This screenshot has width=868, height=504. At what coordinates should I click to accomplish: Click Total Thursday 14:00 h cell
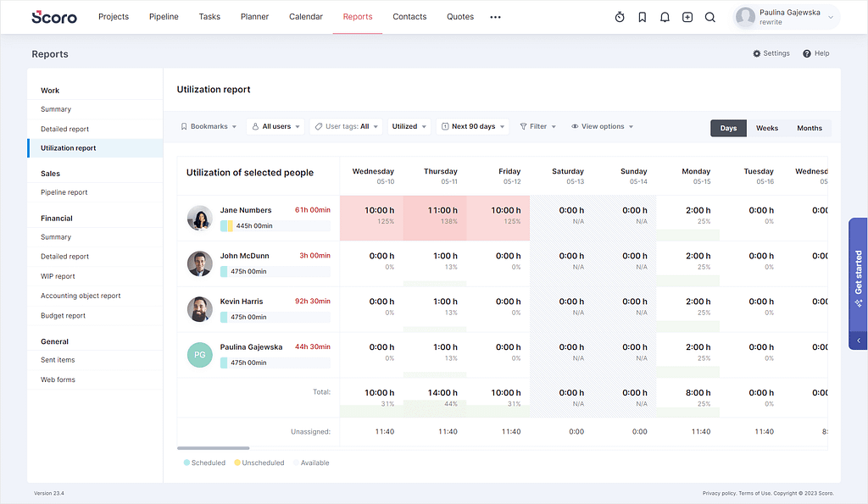(x=435, y=398)
